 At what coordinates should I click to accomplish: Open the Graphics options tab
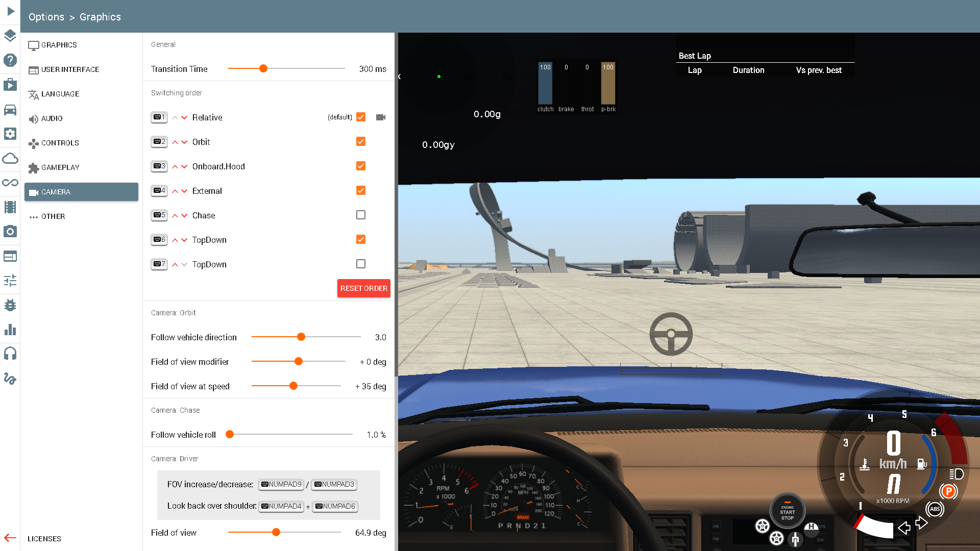click(81, 45)
